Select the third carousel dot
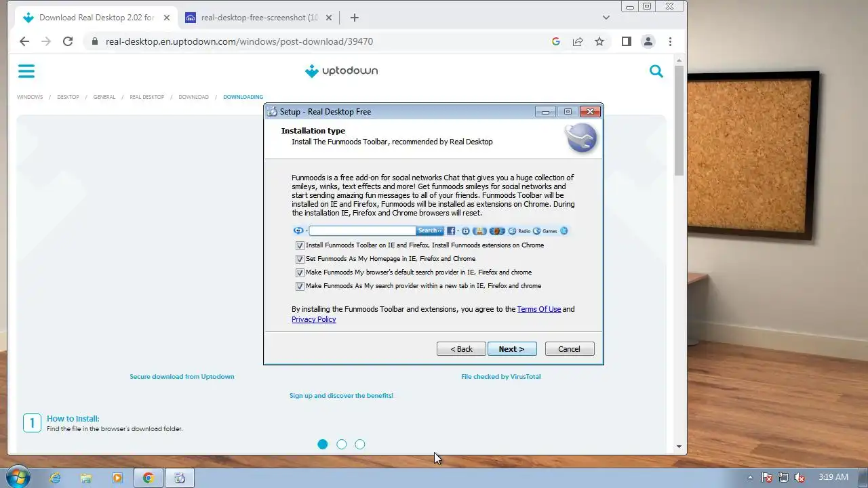 pos(360,445)
